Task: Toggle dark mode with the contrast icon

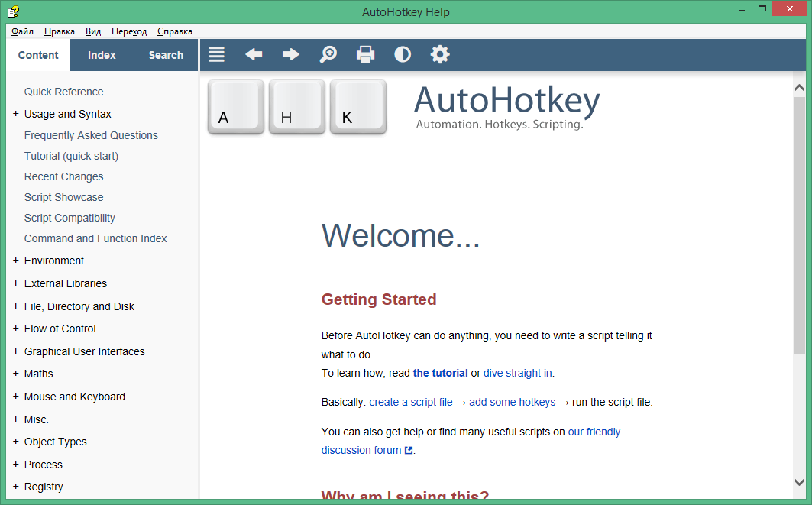Action: [x=403, y=54]
